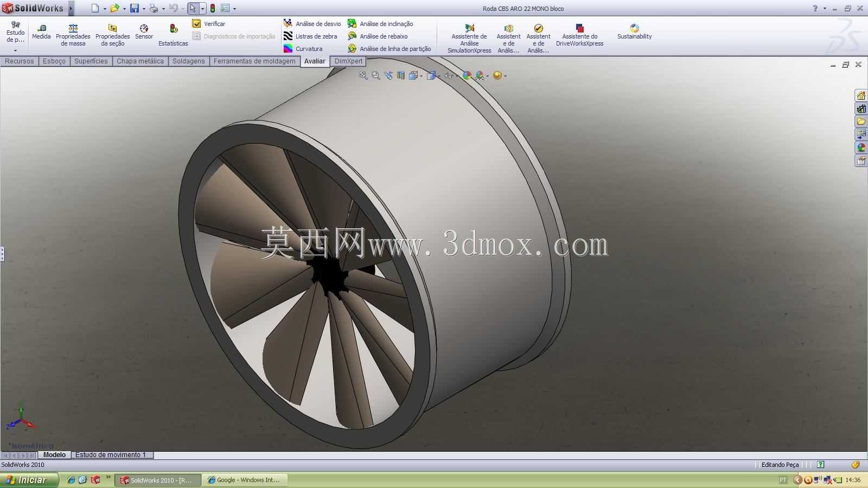868x488 pixels.
Task: Click Zoom to Area in view toolbar
Action: coord(376,75)
